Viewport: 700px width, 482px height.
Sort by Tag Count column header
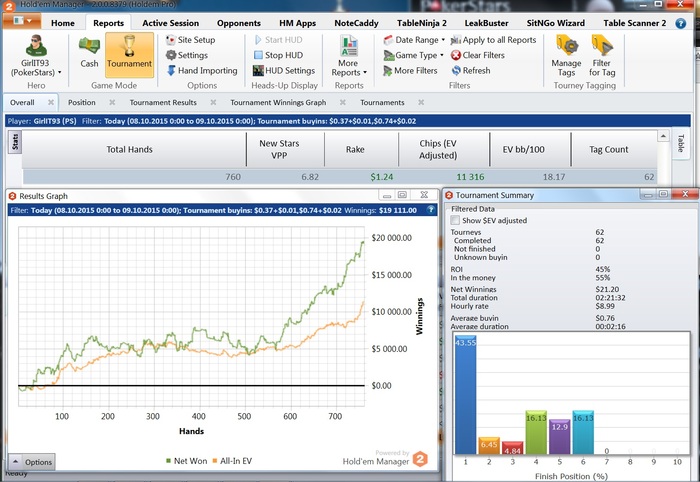(614, 150)
